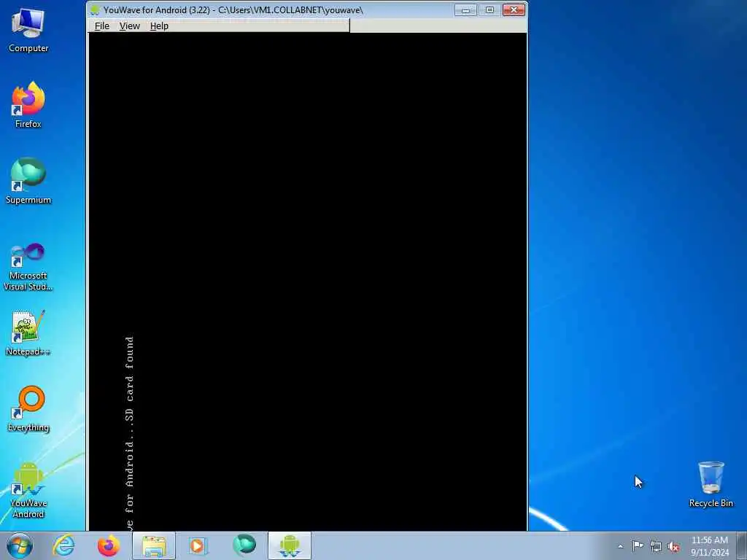Select the Recycle Bin desktop icon

coord(711,484)
